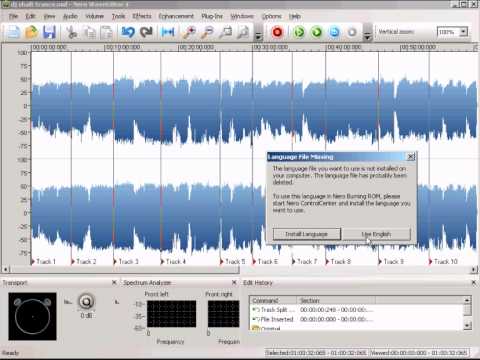
Task: Click the second green play button
Action: (317, 32)
